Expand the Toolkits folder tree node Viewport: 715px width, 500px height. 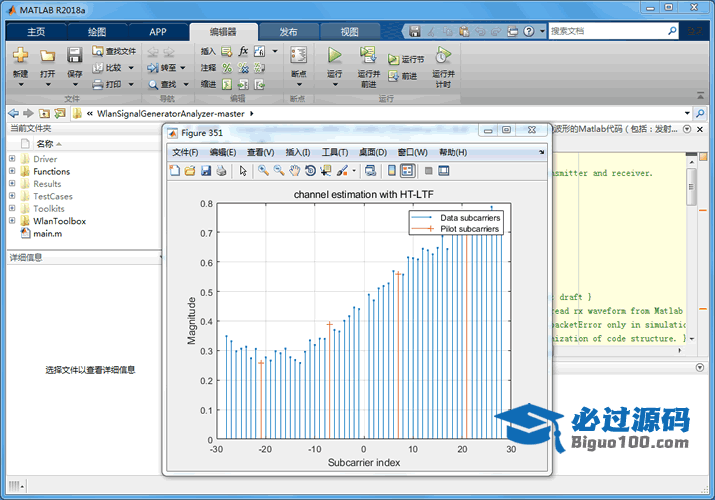pyautogui.click(x=12, y=208)
